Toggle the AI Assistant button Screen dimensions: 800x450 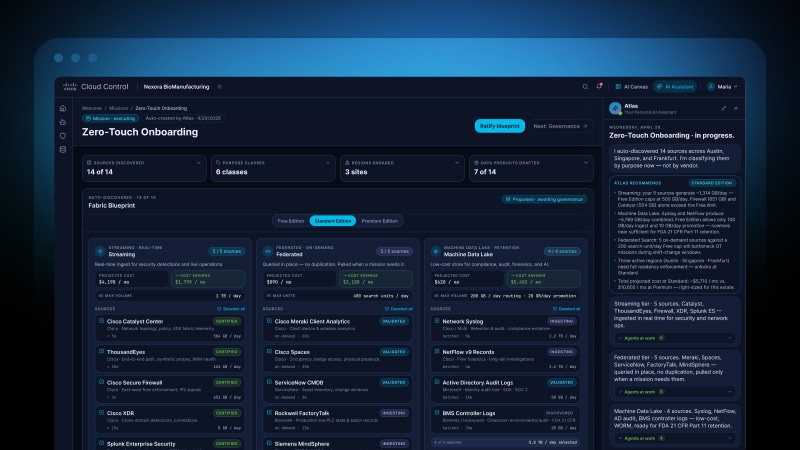(675, 87)
